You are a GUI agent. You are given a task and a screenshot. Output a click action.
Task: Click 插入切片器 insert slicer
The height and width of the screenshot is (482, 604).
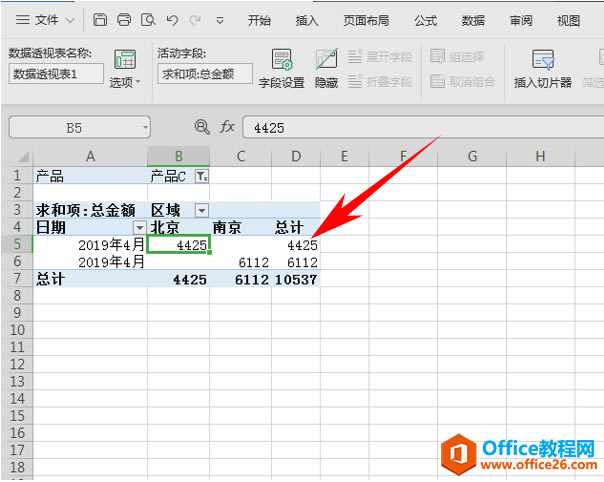point(543,69)
